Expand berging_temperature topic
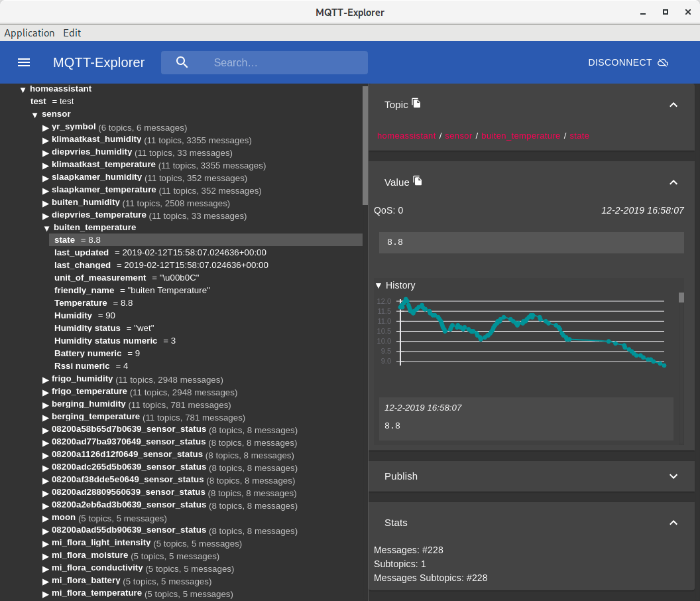The image size is (700, 601). tap(46, 417)
